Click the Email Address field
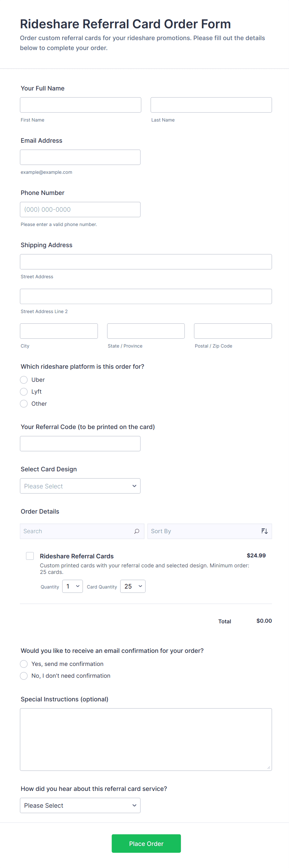 80,157
